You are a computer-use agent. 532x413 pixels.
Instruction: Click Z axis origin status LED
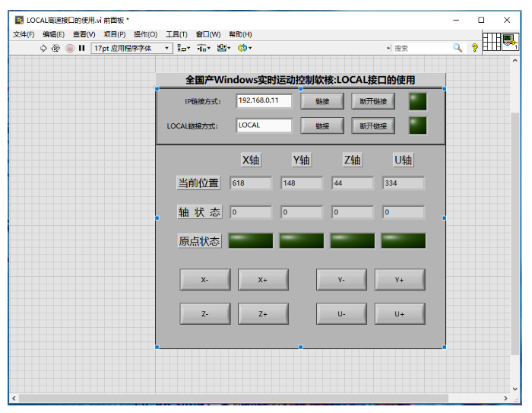(x=353, y=241)
